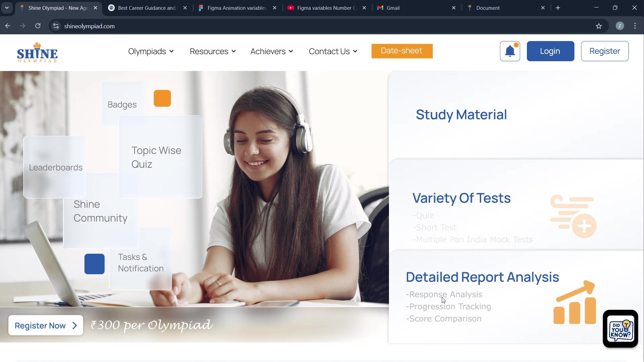Screen dimensions: 644x362
Task: Click the Shine Olympiad logo
Action: (x=37, y=52)
